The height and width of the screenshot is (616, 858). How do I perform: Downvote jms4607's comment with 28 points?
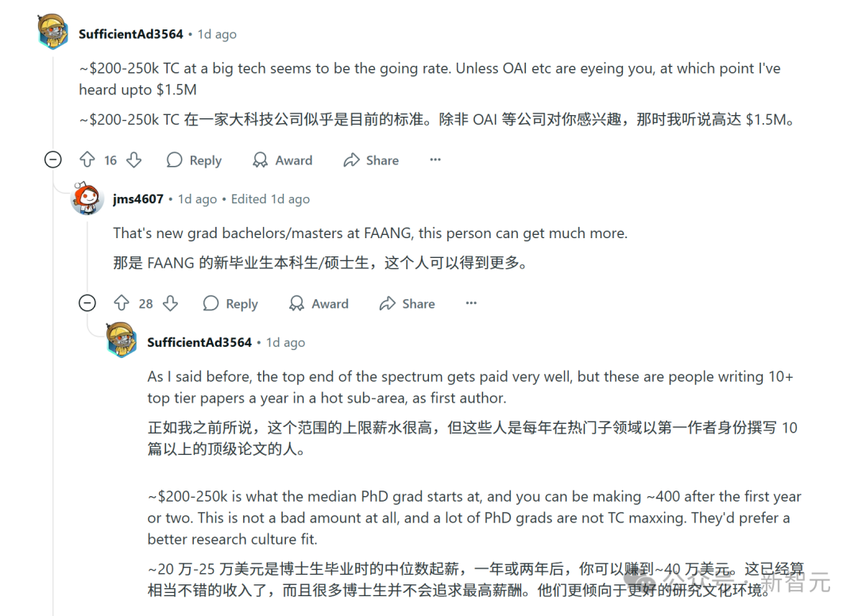(170, 303)
